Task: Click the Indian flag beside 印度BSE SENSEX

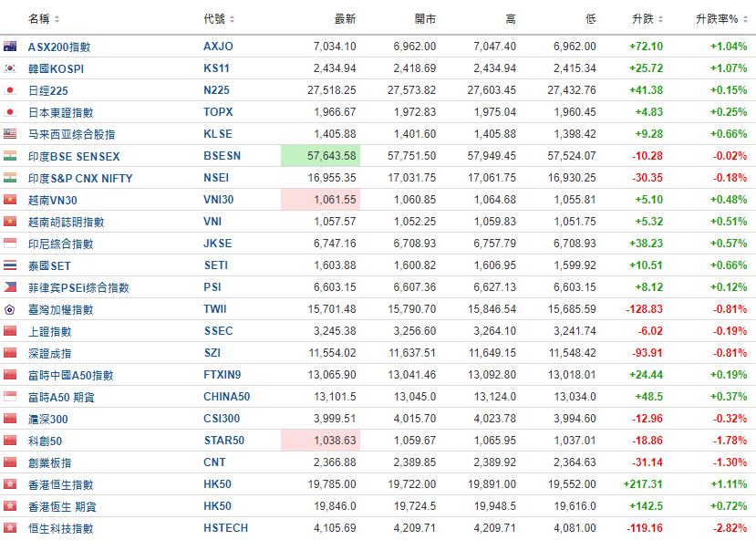Action: (x=10, y=156)
